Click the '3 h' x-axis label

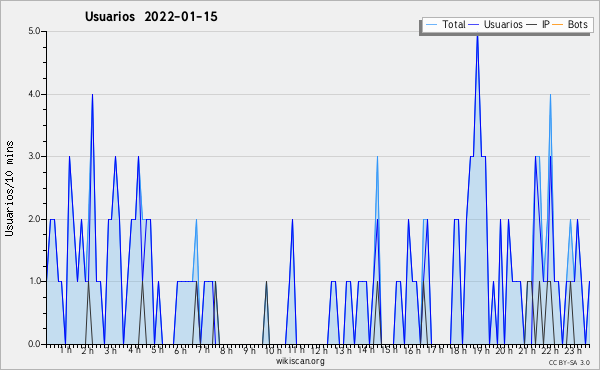coord(111,351)
